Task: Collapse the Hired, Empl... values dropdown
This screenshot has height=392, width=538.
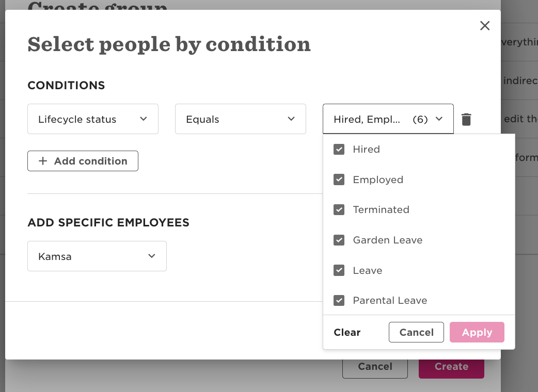Action: [388, 119]
